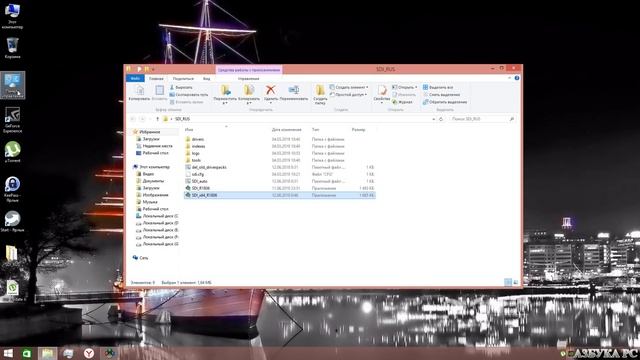Click Вставить ярлык in the ribbon
This screenshot has width=640, height=360.
[187, 102]
